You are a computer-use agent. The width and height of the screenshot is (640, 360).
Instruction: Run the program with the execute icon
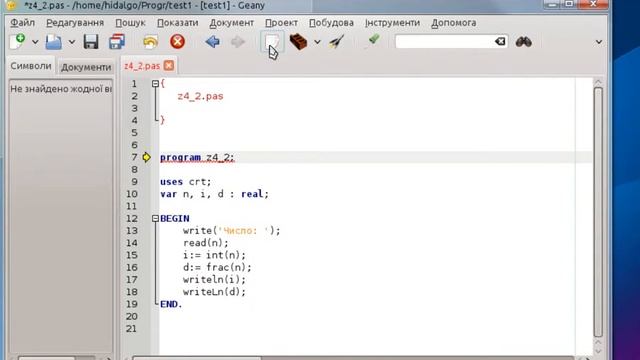point(336,42)
